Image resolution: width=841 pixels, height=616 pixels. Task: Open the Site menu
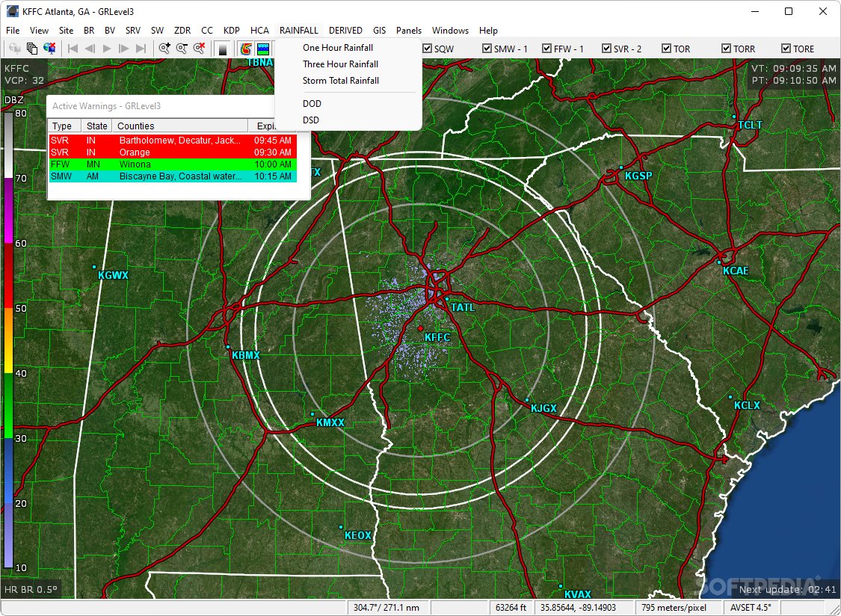click(66, 31)
